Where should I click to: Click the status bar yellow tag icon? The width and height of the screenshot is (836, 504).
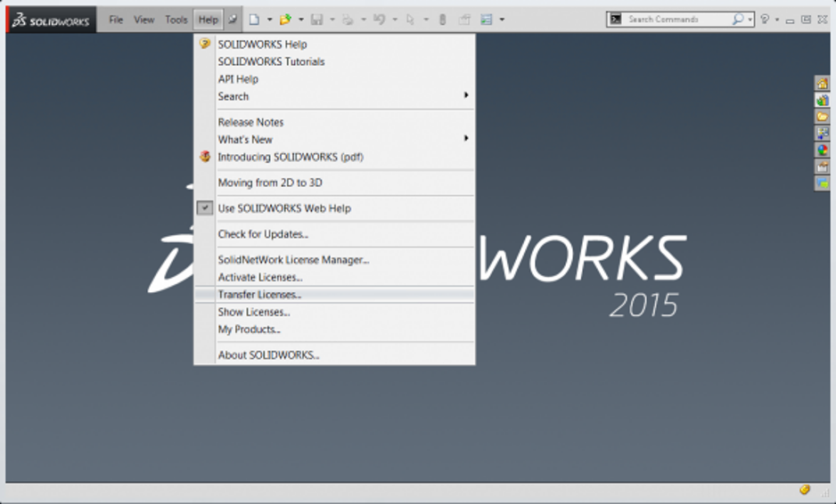[x=805, y=489]
